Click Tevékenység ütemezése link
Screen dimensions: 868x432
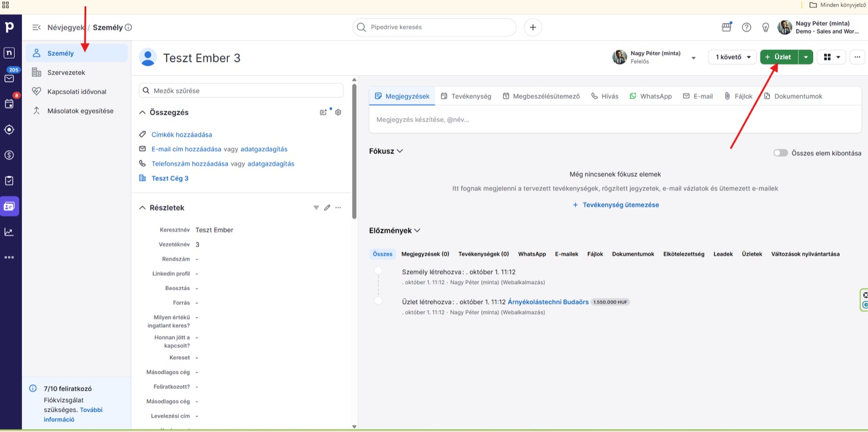point(616,205)
